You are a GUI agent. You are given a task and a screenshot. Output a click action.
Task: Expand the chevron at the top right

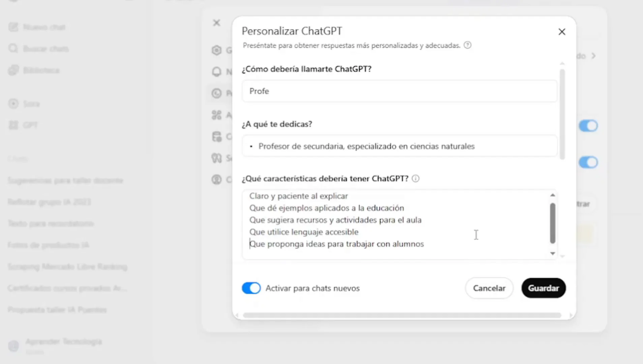pyautogui.click(x=593, y=56)
